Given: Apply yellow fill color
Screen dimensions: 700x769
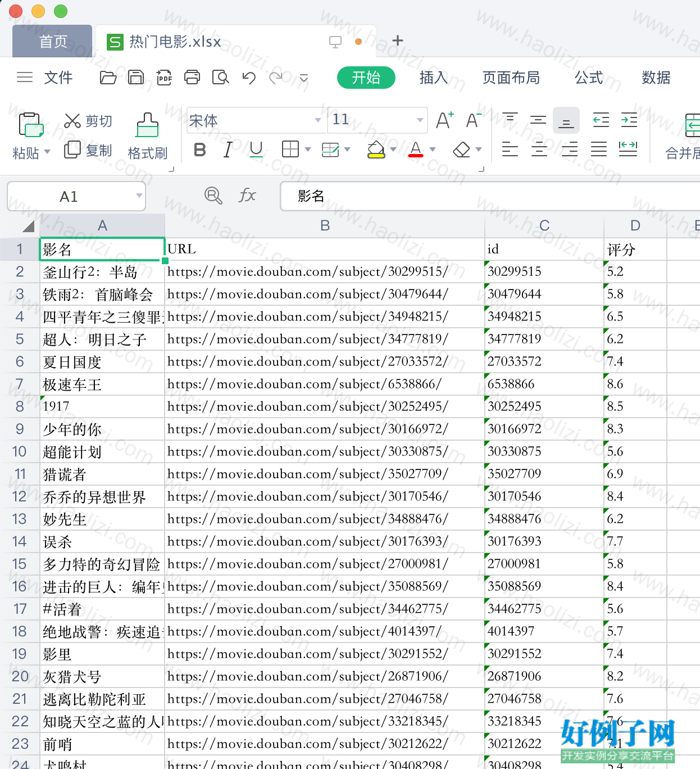Looking at the screenshot, I should (x=376, y=150).
